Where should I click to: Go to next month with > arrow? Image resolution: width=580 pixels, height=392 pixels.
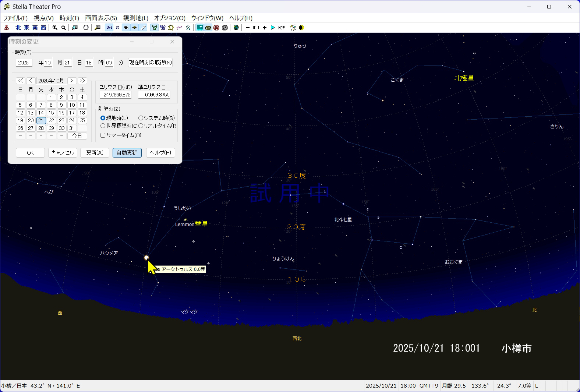tap(72, 81)
